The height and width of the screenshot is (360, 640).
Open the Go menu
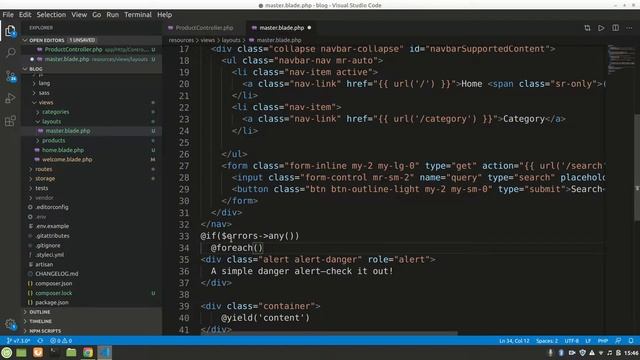pyautogui.click(x=96, y=15)
